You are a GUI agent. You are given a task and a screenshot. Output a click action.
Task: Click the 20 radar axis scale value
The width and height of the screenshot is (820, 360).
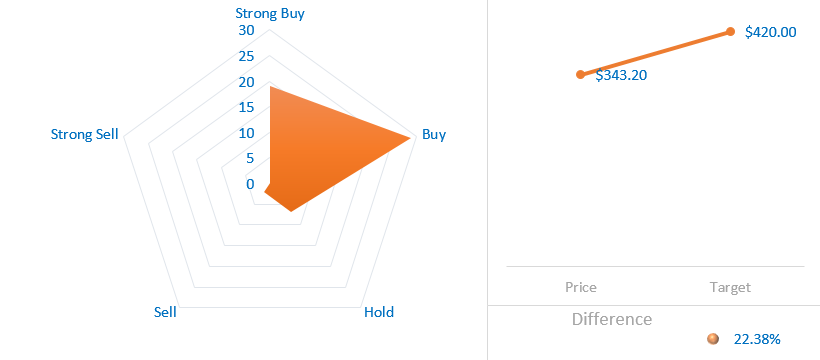point(246,82)
